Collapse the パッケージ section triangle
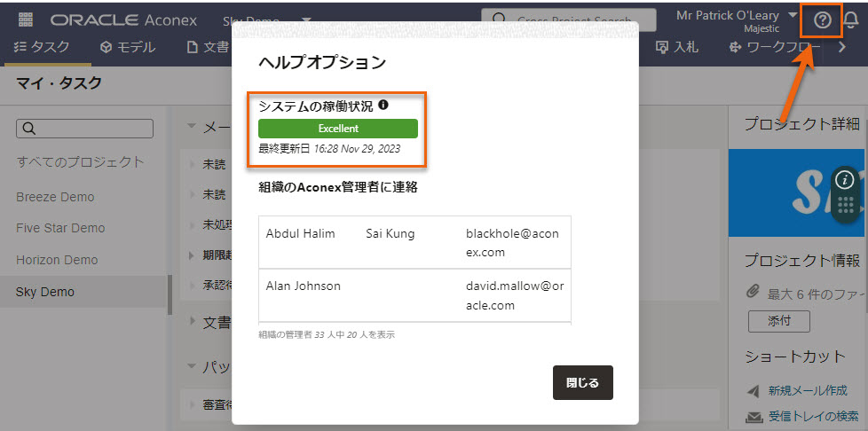The image size is (868, 431). (192, 365)
